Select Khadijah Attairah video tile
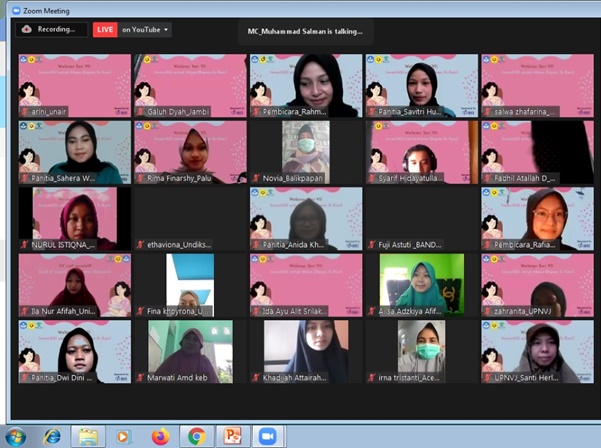 [306, 351]
